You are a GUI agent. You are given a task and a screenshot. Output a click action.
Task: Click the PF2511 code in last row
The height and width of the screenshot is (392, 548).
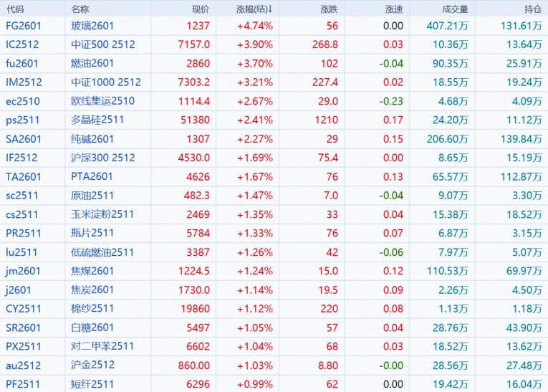point(23,384)
